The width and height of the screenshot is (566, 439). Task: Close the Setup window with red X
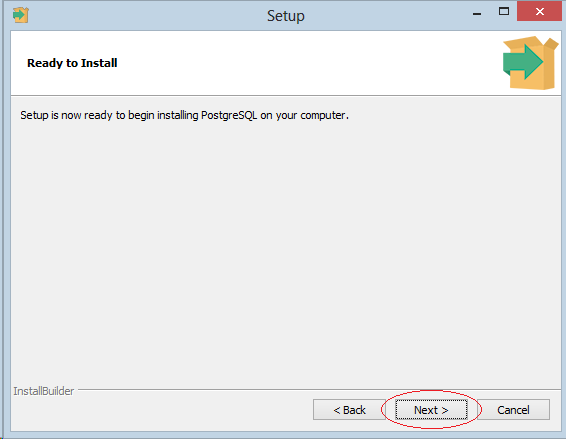point(539,11)
